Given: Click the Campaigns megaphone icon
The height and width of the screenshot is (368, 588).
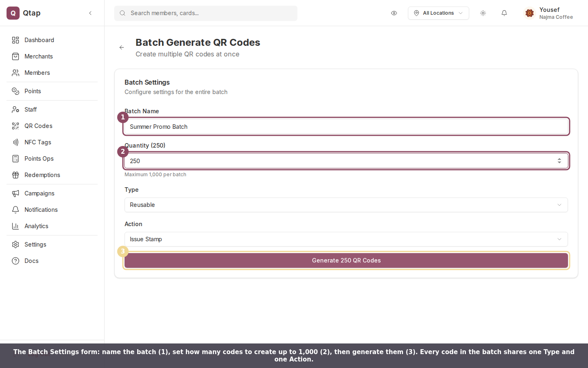Looking at the screenshot, I should 16,193.
